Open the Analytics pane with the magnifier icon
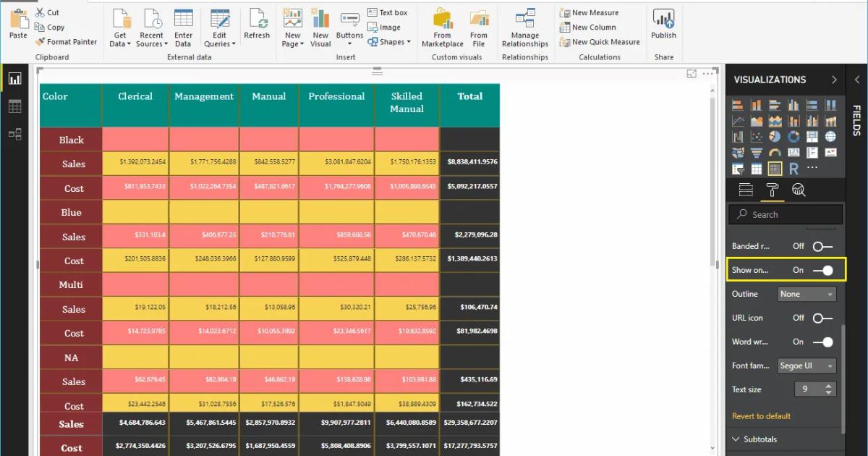Image resolution: width=868 pixels, height=456 pixels. coord(798,190)
